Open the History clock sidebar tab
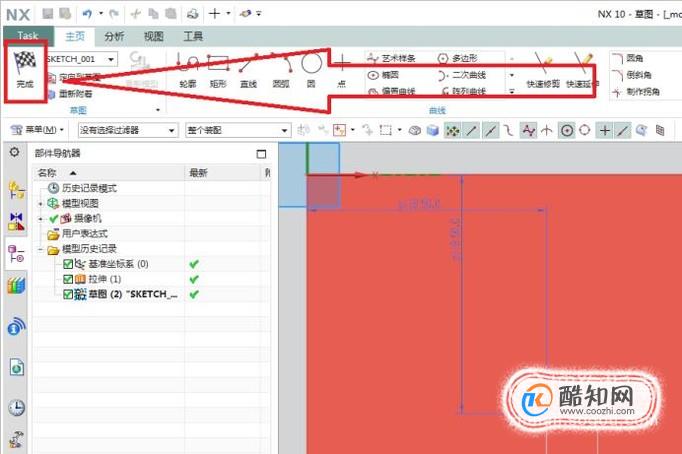The width and height of the screenshot is (682, 454). (16, 407)
